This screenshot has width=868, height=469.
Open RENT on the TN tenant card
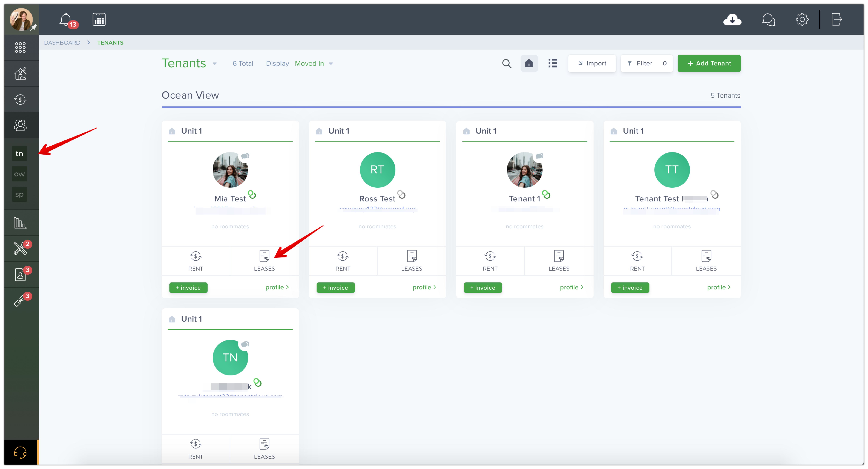coord(195,449)
